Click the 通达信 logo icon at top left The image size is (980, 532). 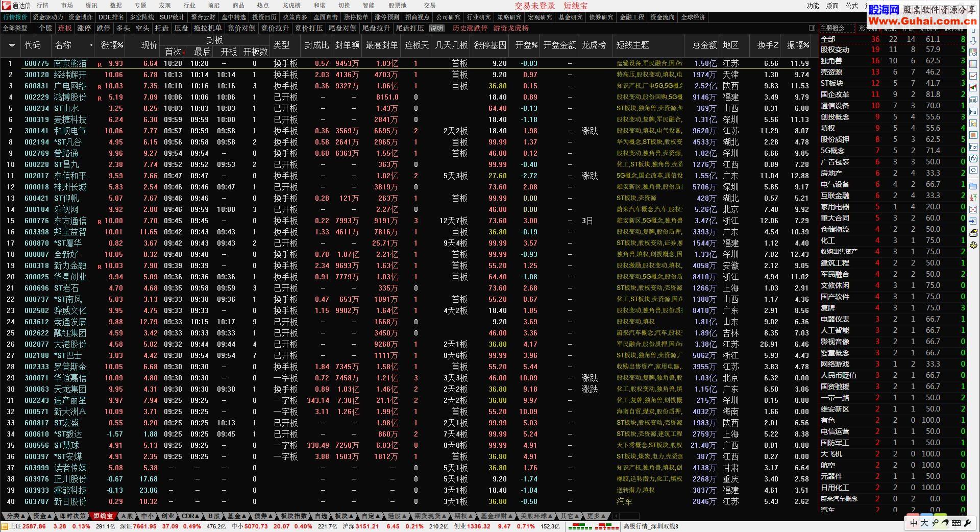(x=6, y=6)
